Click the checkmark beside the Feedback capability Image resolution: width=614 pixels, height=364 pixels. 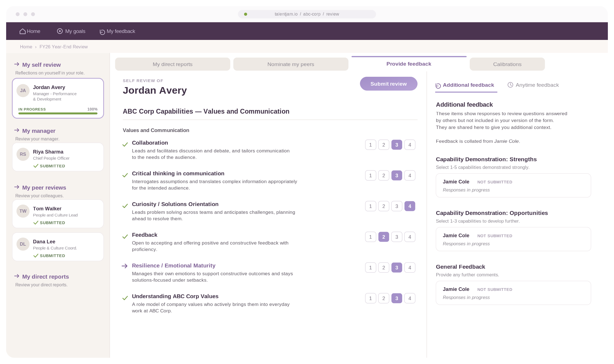click(125, 237)
